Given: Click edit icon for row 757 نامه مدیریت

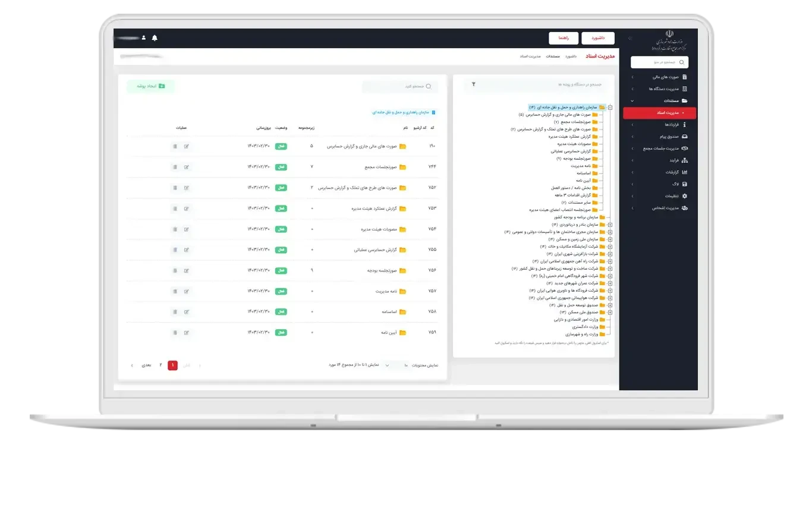Looking at the screenshot, I should pos(186,291).
